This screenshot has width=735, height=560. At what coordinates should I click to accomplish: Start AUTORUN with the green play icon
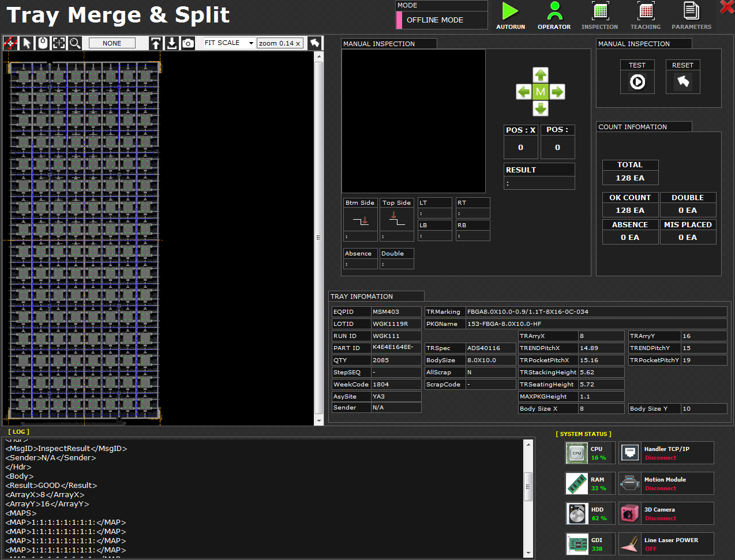(510, 12)
